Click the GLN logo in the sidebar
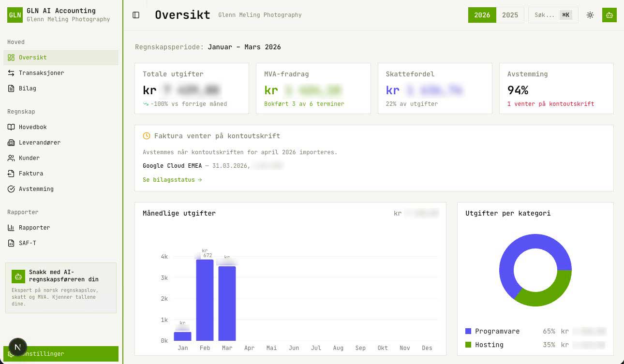 tap(15, 15)
